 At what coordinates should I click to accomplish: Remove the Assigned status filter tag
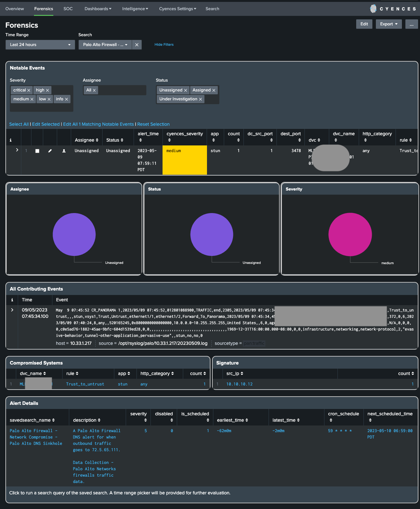click(x=214, y=90)
